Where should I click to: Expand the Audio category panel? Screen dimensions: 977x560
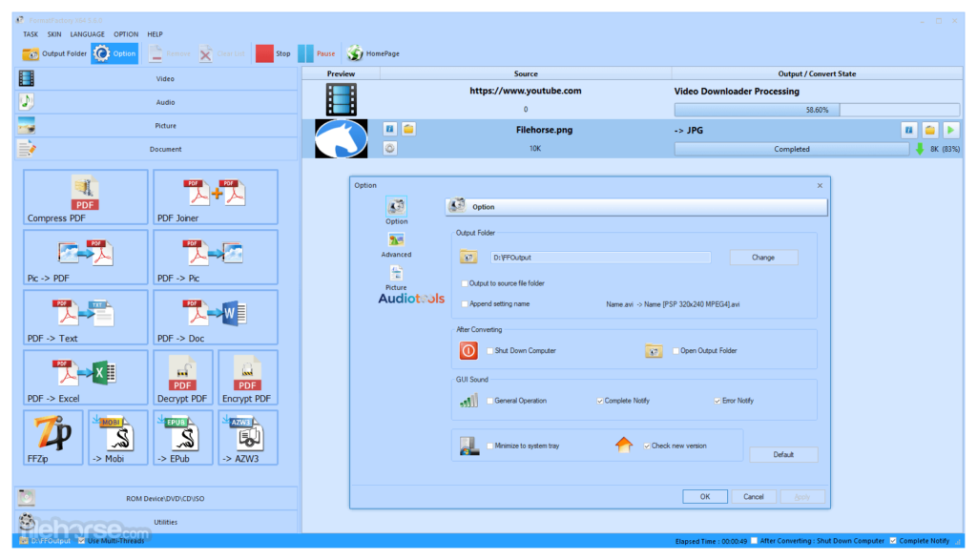(156, 102)
